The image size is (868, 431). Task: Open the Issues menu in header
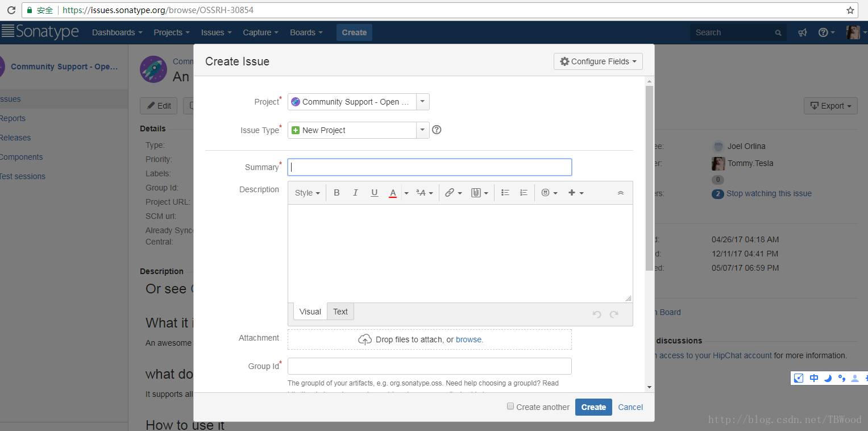tap(217, 32)
